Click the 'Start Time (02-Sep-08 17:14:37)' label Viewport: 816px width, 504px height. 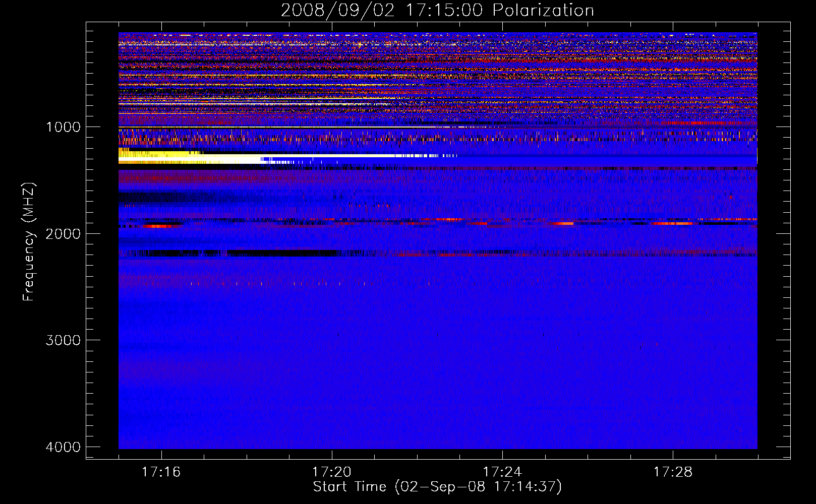coord(437,487)
